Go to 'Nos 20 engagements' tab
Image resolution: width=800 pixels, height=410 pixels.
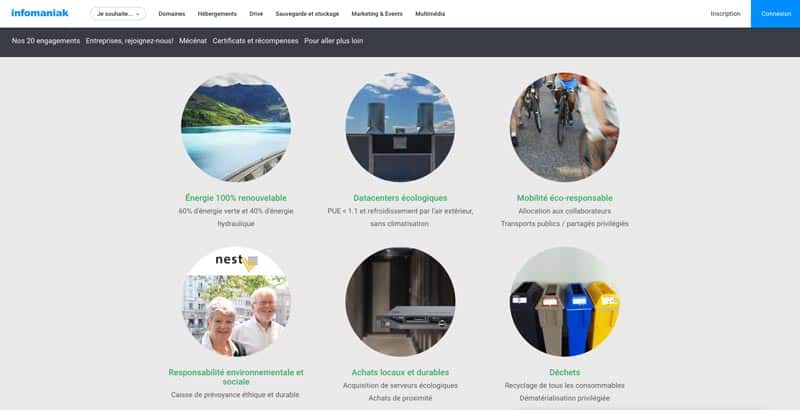tap(45, 41)
